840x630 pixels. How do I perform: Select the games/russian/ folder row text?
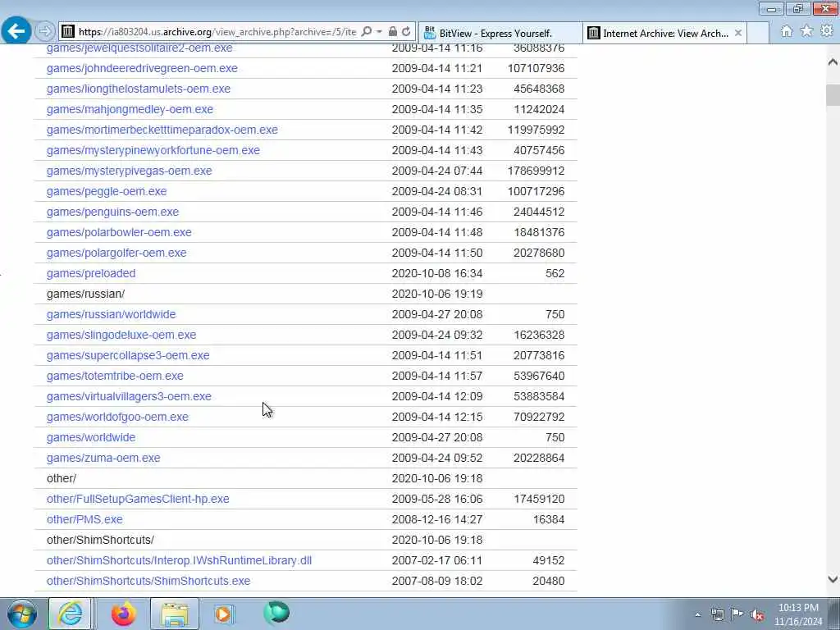click(85, 294)
